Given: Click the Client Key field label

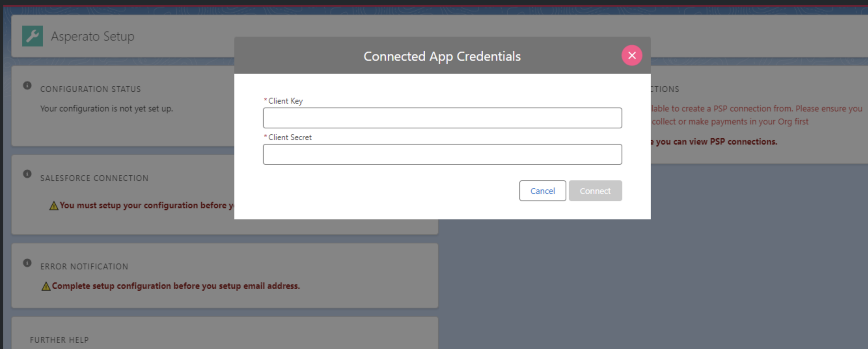Looking at the screenshot, I should tap(285, 101).
